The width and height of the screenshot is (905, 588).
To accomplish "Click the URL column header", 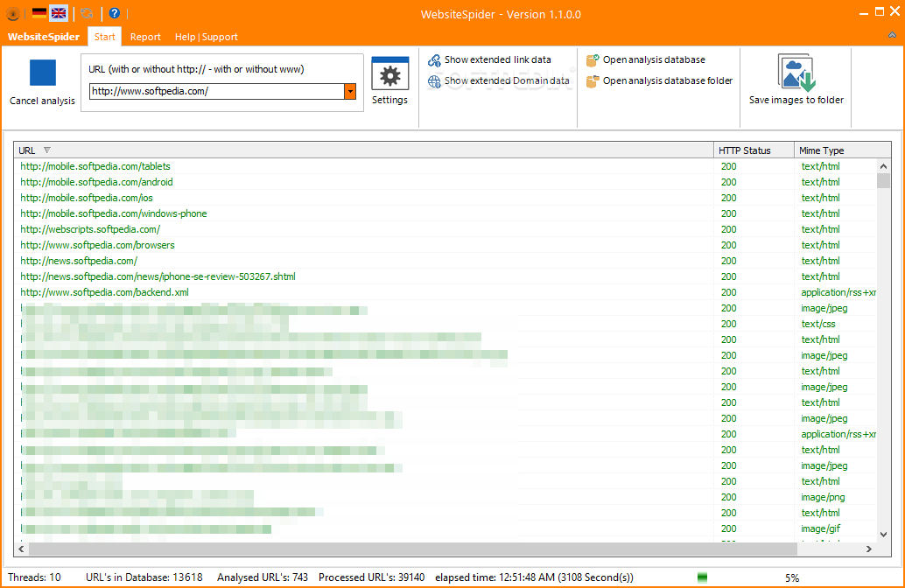I will click(363, 150).
